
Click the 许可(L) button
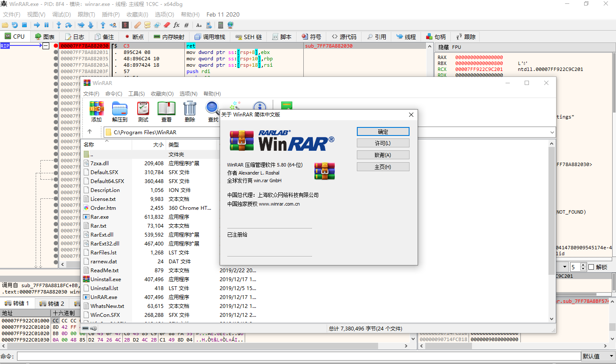(x=383, y=143)
